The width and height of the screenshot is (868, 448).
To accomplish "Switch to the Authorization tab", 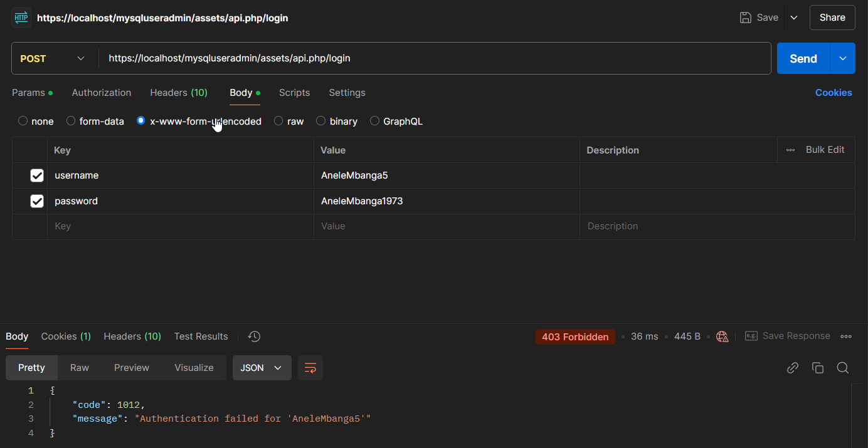I will (102, 93).
